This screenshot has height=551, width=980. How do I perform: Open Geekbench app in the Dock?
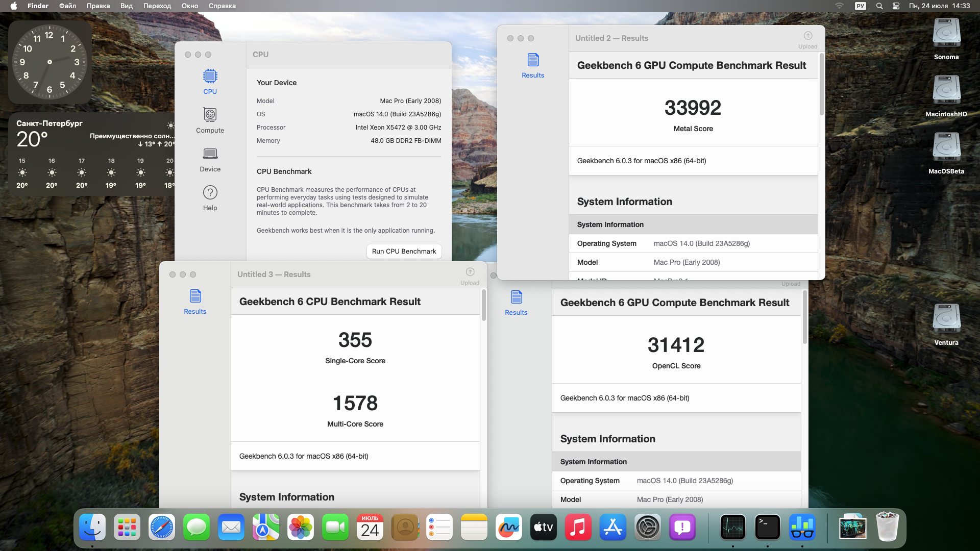(x=802, y=527)
